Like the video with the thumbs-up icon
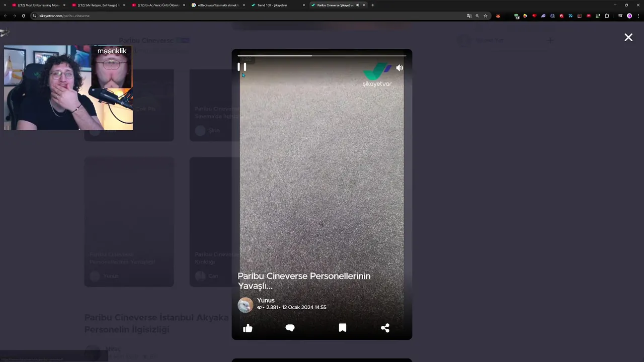The width and height of the screenshot is (644, 362). (248, 328)
